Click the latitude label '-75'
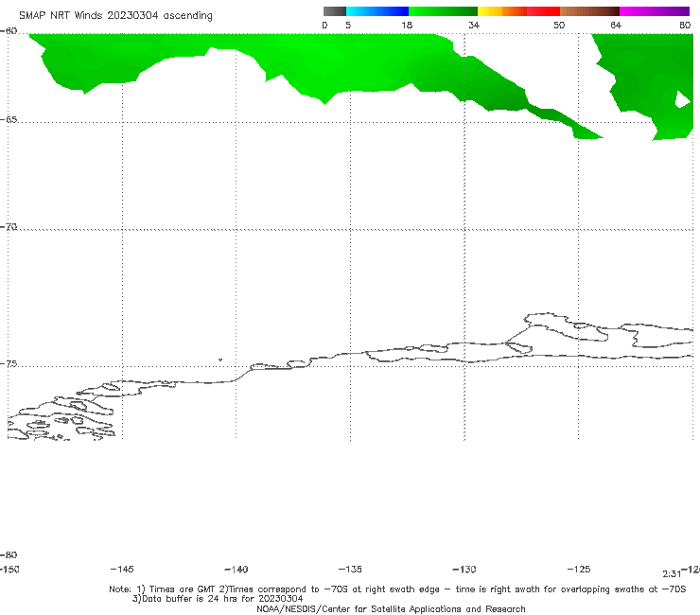Image resolution: width=700 pixels, height=615 pixels. pyautogui.click(x=9, y=363)
